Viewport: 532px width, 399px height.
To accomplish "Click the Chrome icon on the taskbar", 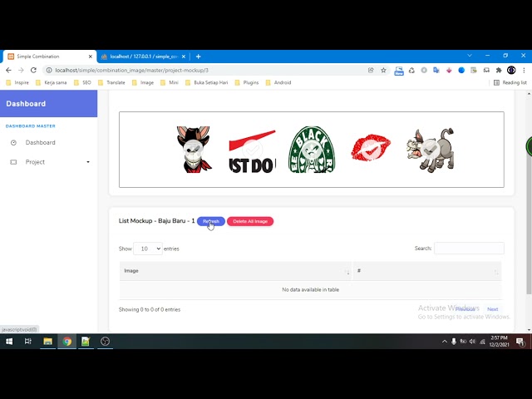I will coord(66,342).
